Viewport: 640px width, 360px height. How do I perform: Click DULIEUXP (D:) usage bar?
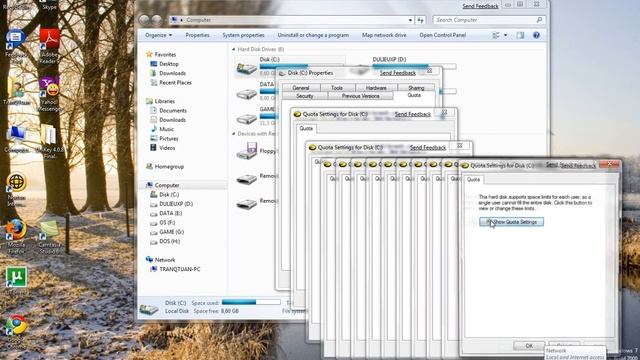coord(414,66)
